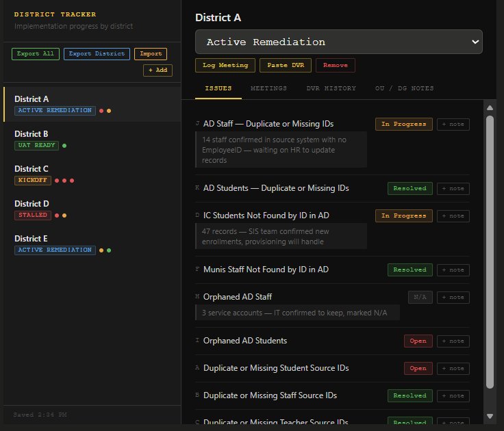
Task: Switch to the Meetings tab
Action: click(268, 88)
